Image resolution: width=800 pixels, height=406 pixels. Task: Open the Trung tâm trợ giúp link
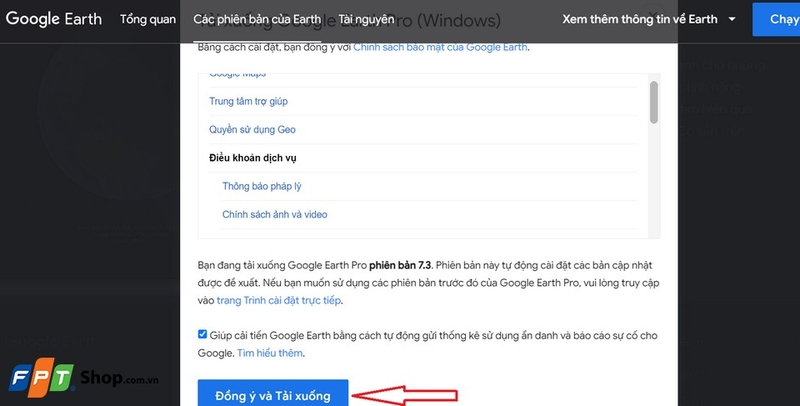click(x=248, y=101)
